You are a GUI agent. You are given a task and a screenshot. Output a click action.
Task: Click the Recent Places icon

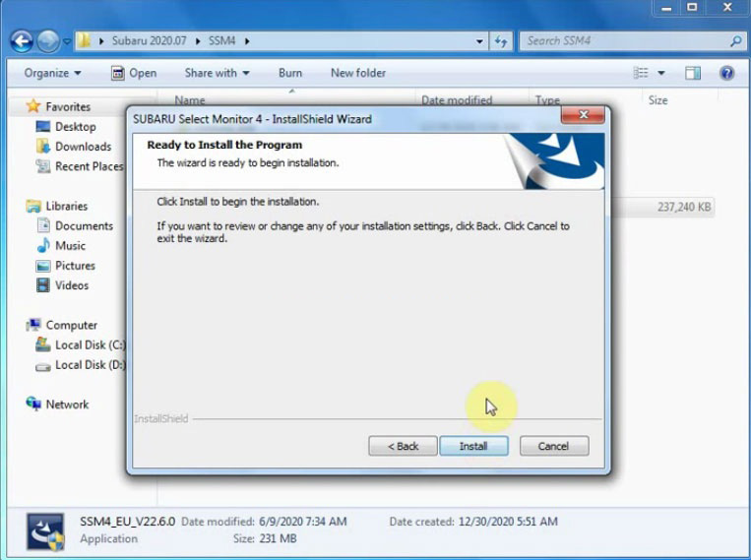pyautogui.click(x=43, y=166)
